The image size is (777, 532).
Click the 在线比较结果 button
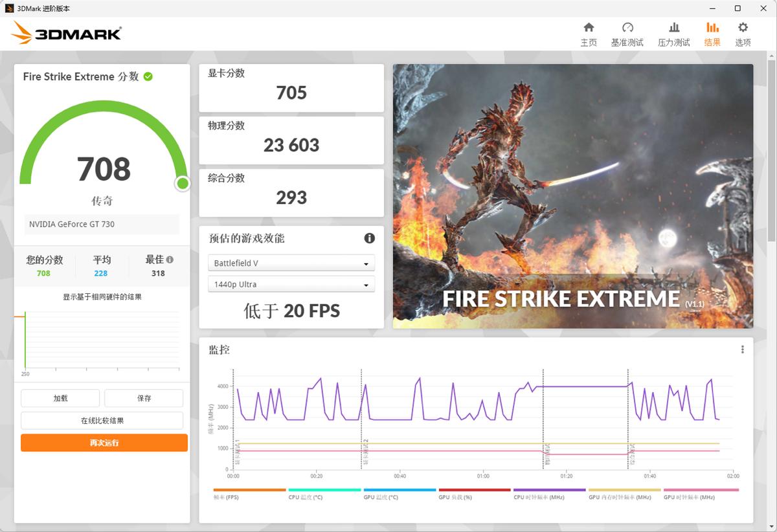coord(101,420)
